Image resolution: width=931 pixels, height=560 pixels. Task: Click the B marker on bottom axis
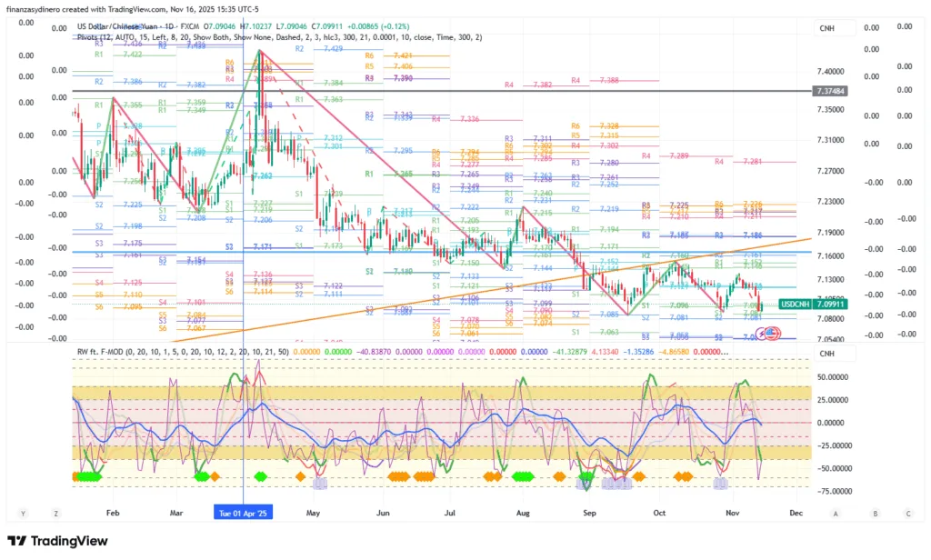875,513
